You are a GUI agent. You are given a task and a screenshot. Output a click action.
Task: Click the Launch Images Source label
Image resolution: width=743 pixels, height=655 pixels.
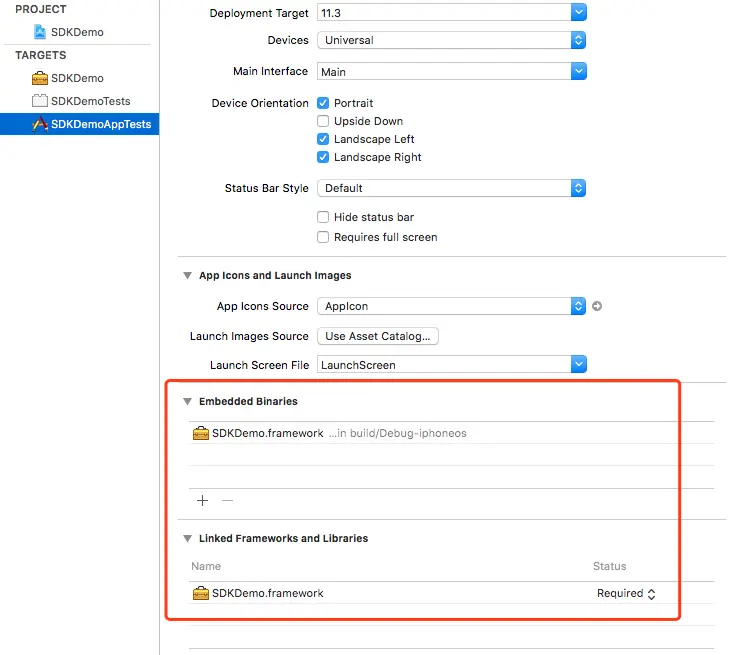249,336
